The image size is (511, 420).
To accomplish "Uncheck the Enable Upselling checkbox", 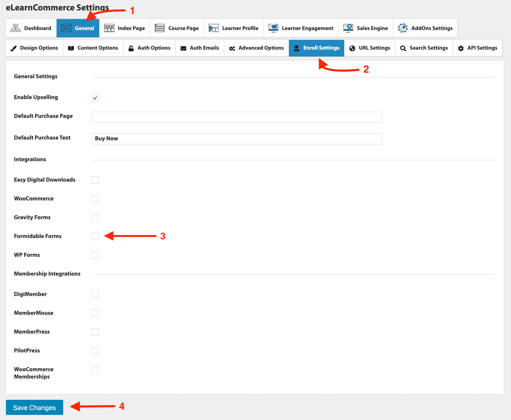I will [95, 97].
